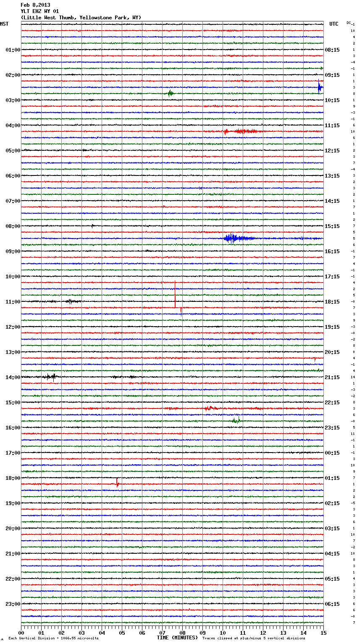Viewport: 357px width, 644px height.
Task: Select the '13:00' MST time label
Action: click(13, 352)
